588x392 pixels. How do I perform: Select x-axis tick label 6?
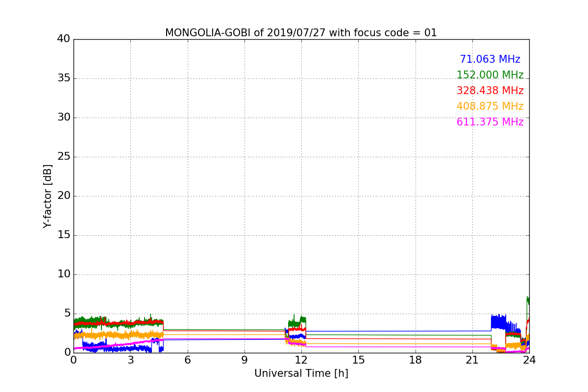point(188,360)
